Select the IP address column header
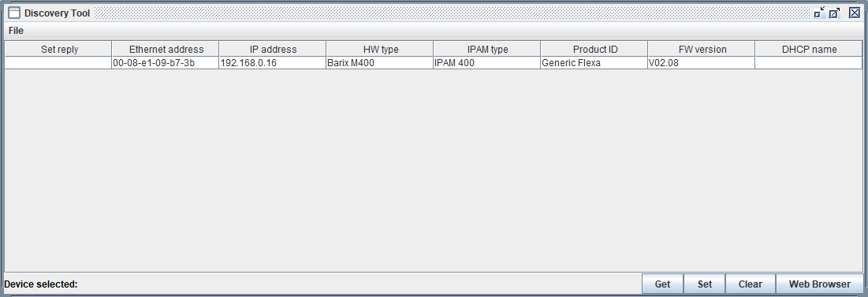Image resolution: width=868 pixels, height=297 pixels. pyautogui.click(x=273, y=49)
